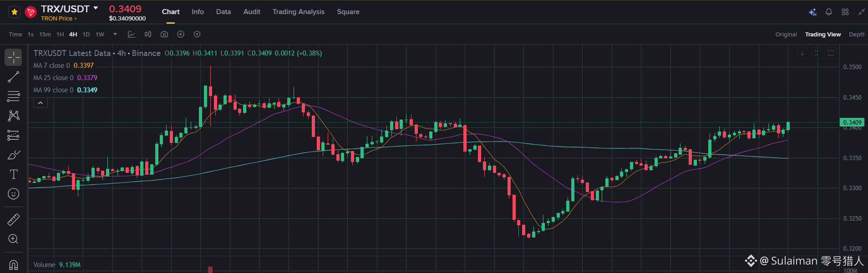Viewport: 868px width, 273px height.
Task: Open the technical indicators icon
Action: tap(132, 34)
